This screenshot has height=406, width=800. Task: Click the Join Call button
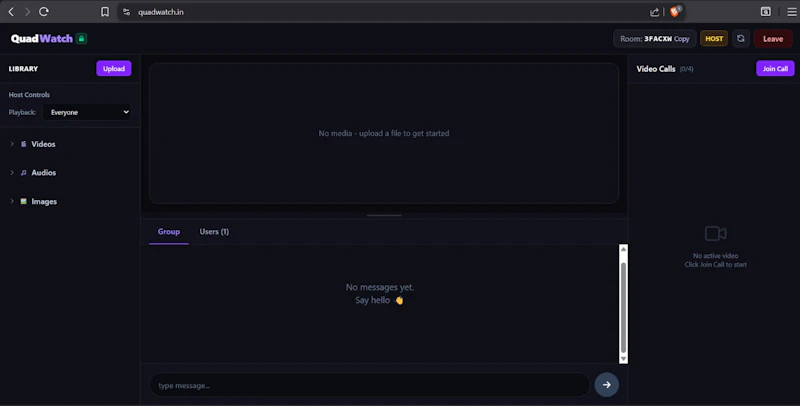(775, 68)
